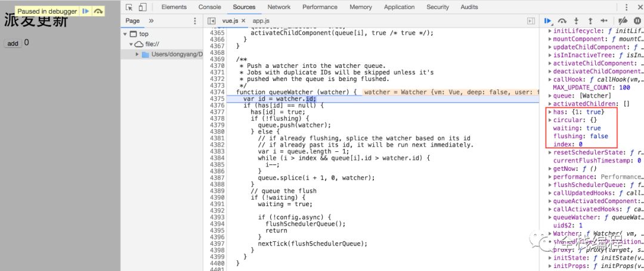Switch to the Memory tab
This screenshot has height=271, width=644.
(x=361, y=7)
